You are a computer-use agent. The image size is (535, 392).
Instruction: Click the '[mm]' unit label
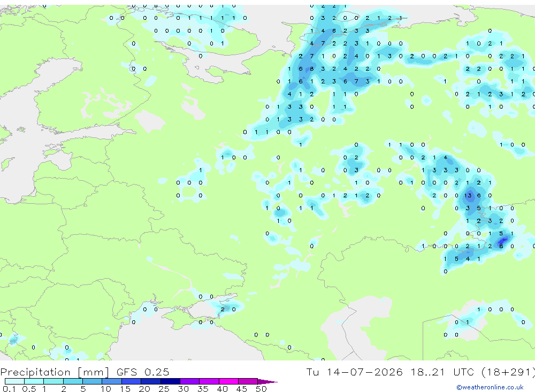pyautogui.click(x=94, y=372)
